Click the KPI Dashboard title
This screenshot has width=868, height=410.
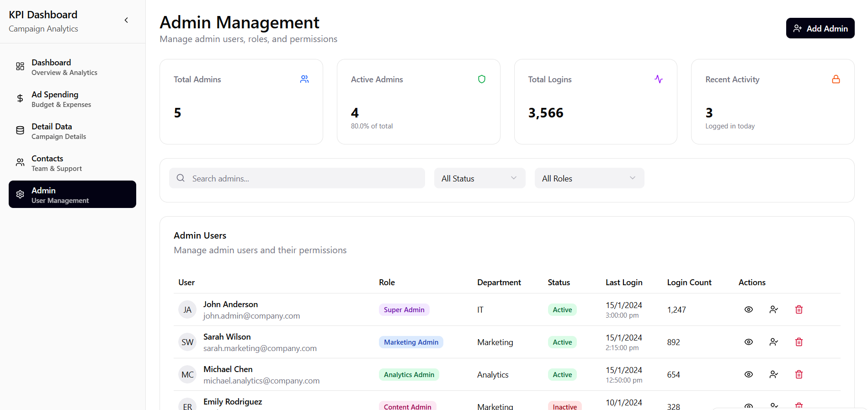43,15
